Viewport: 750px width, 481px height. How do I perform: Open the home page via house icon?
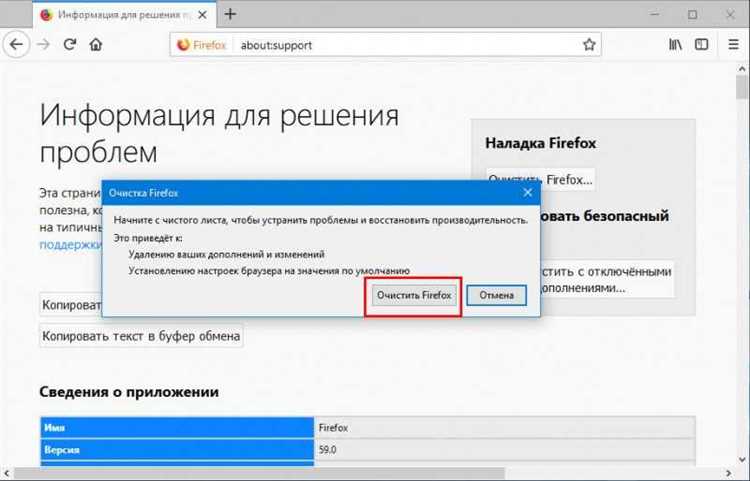click(x=96, y=45)
